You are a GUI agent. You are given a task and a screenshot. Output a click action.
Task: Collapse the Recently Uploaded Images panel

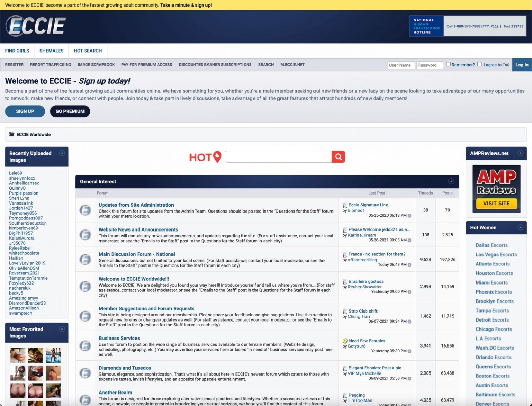[x=62, y=153]
